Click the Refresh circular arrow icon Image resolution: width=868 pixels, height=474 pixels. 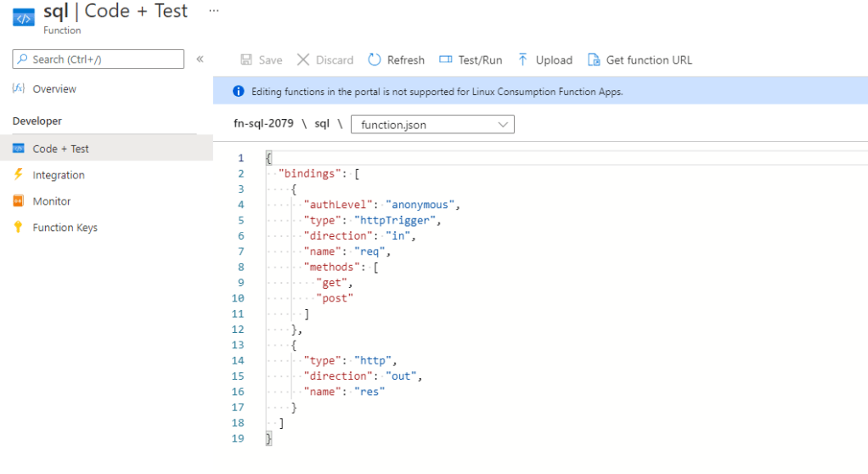click(x=375, y=60)
